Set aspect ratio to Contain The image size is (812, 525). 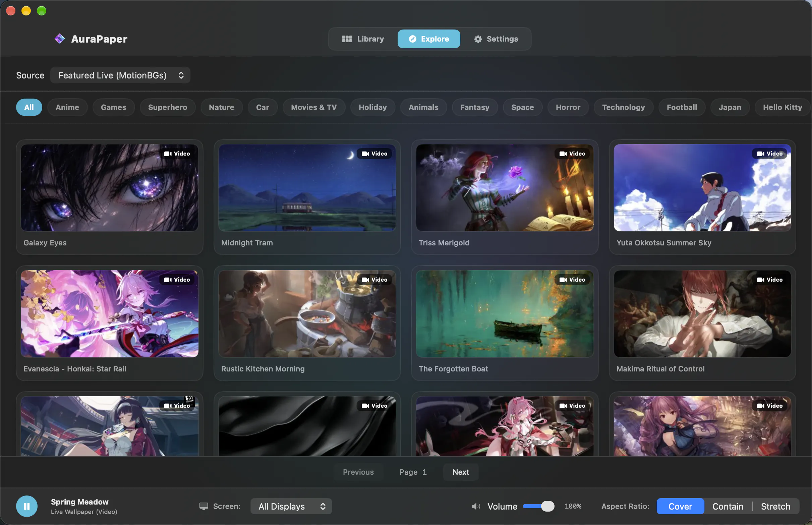click(x=728, y=506)
